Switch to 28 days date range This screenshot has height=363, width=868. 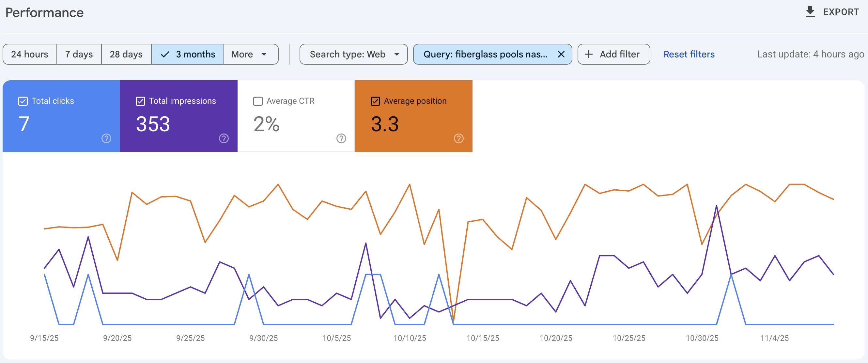click(126, 54)
